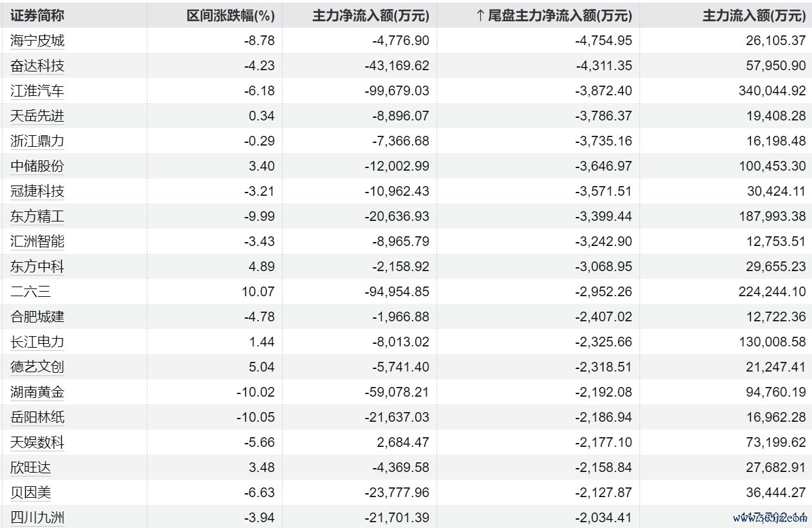
Task: Open the 天岳先进 stock link
Action: click(x=37, y=116)
